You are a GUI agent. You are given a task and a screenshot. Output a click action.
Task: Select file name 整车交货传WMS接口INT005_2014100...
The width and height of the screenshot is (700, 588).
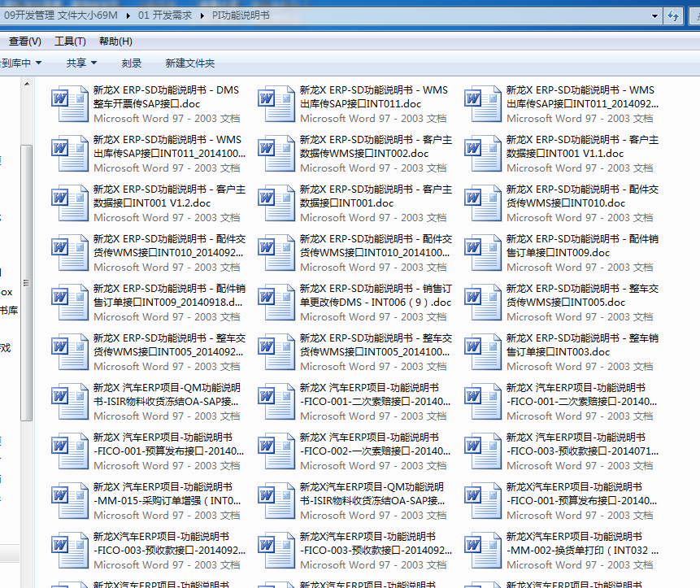(376, 345)
